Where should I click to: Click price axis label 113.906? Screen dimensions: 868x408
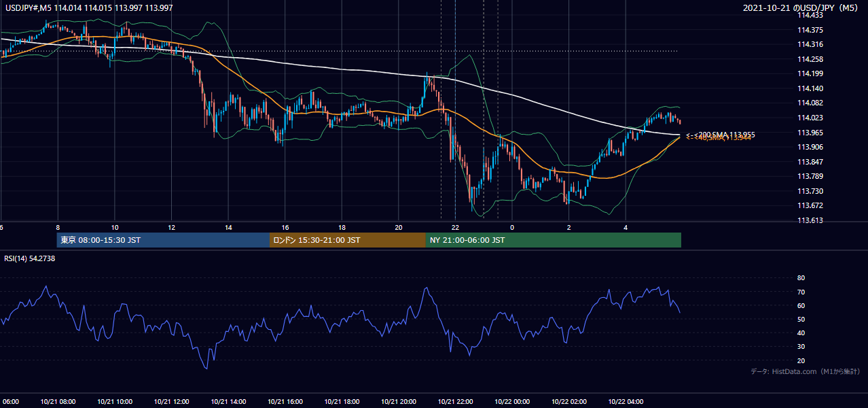810,147
